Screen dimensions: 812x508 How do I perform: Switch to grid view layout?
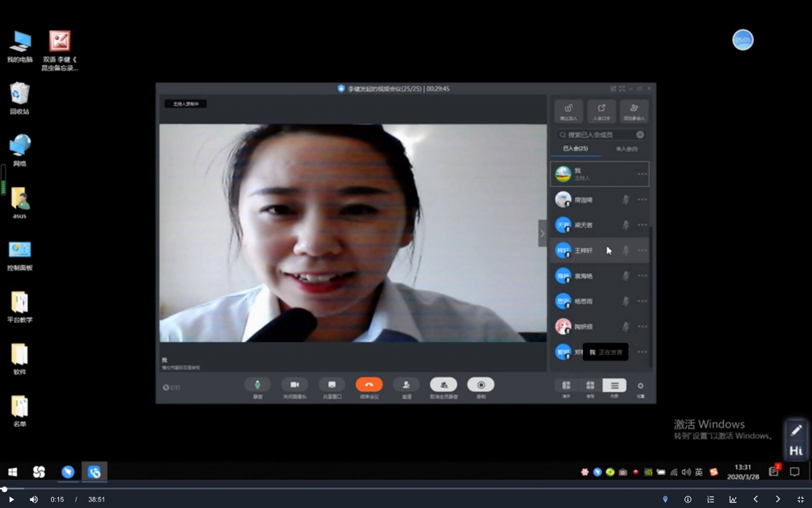(x=590, y=386)
